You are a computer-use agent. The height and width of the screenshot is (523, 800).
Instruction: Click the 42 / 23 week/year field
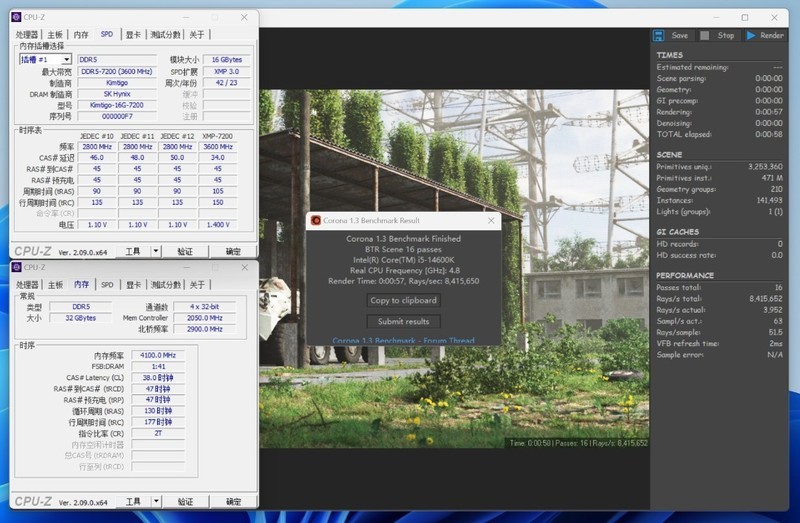click(x=227, y=83)
